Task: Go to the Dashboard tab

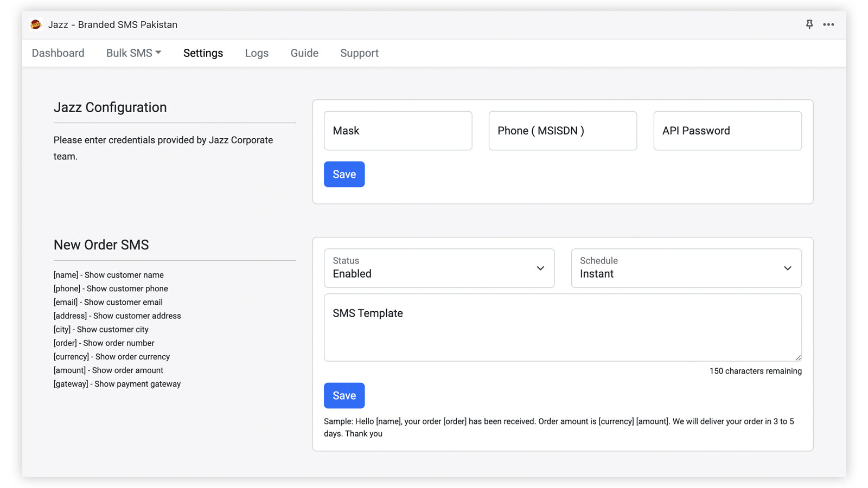Action: coord(58,53)
